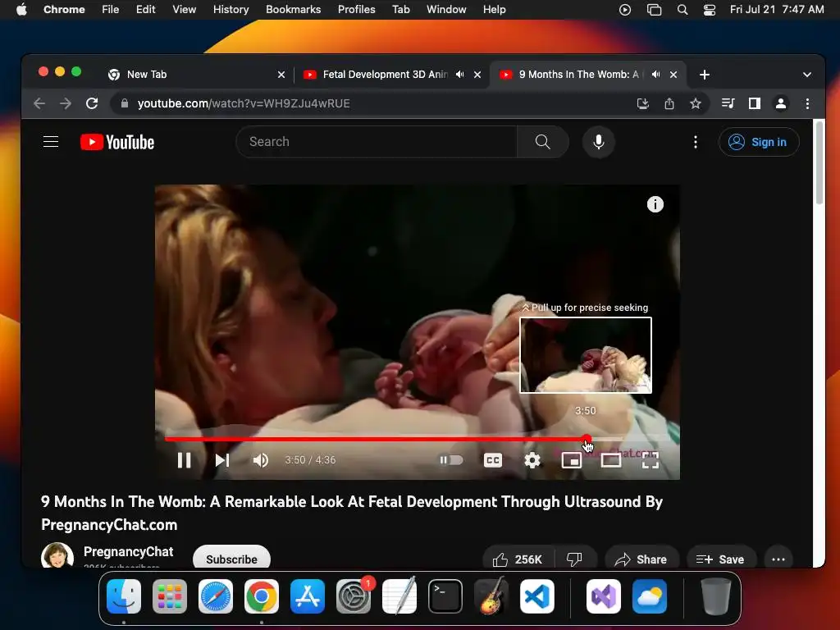Share this video
Viewport: 840px width, 630px height.
pos(641,559)
